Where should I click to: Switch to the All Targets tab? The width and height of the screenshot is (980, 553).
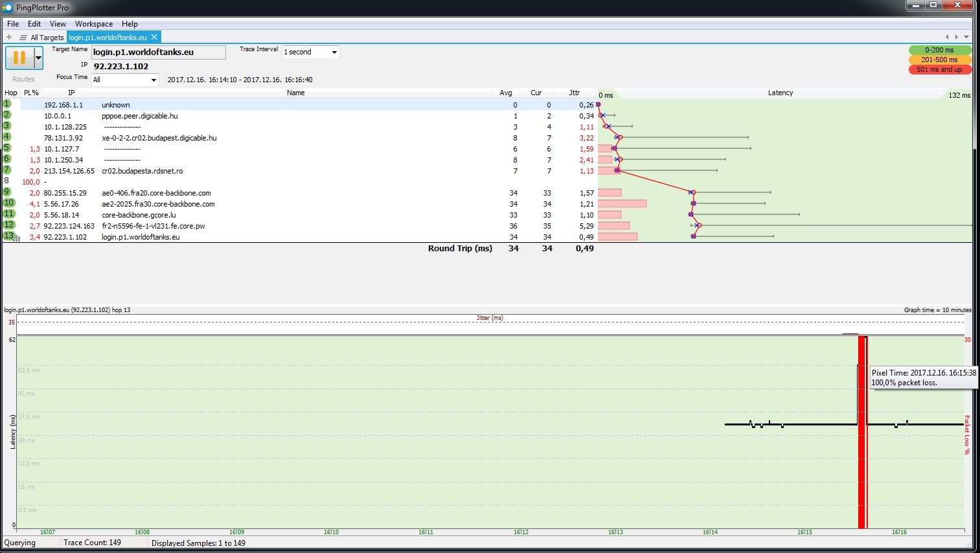coord(47,38)
